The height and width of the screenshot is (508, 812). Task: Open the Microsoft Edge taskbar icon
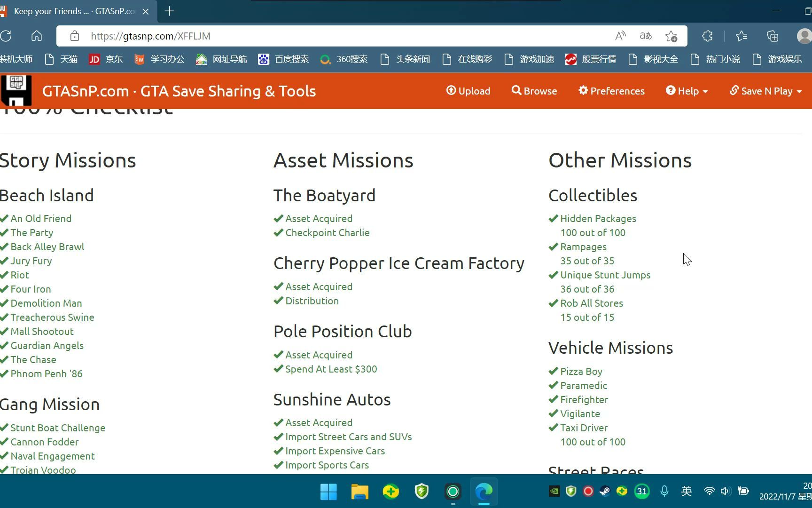(x=484, y=492)
